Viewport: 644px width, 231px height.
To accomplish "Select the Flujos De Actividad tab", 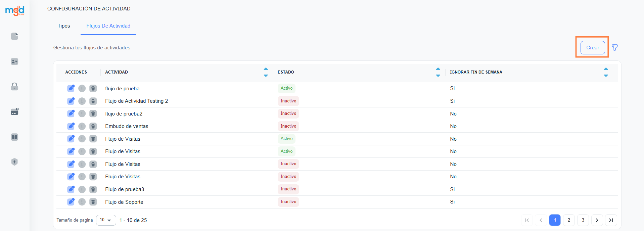I will click(108, 26).
